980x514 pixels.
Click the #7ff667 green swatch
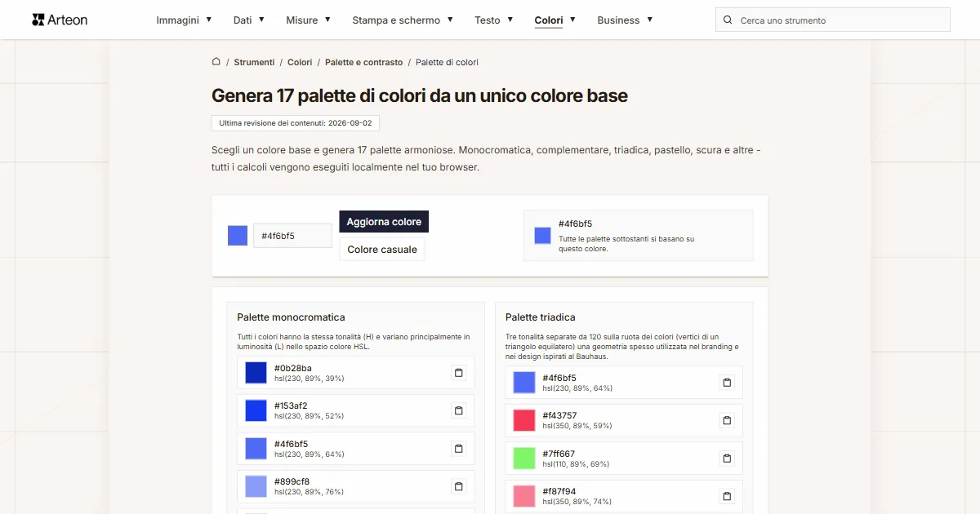524,459
